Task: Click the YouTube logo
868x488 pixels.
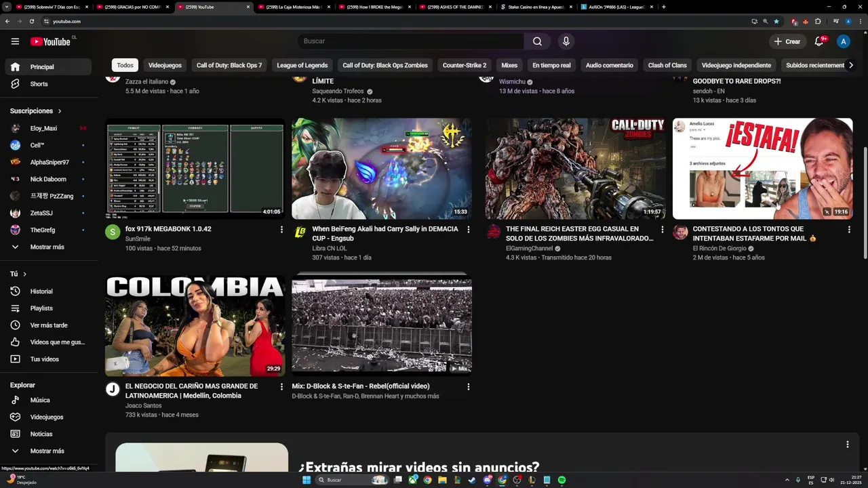Action: 52,41
